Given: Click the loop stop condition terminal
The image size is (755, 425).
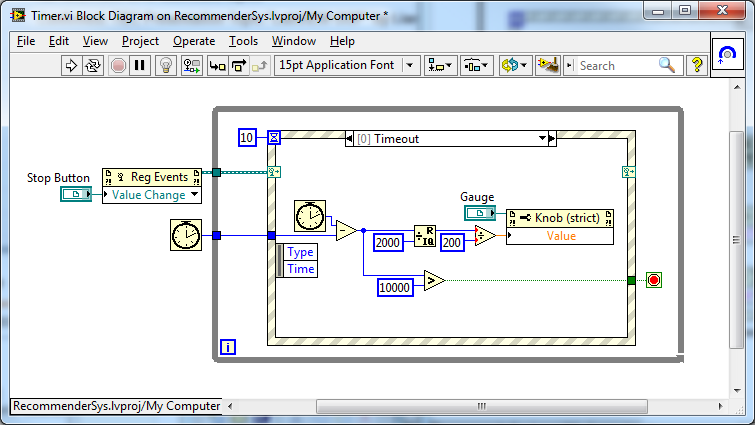Looking at the screenshot, I should 655,280.
